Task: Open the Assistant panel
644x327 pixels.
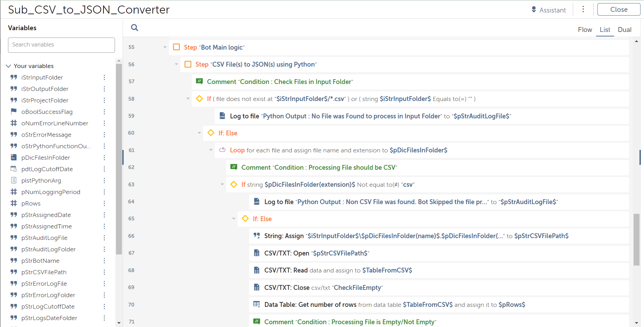Action: tap(549, 10)
